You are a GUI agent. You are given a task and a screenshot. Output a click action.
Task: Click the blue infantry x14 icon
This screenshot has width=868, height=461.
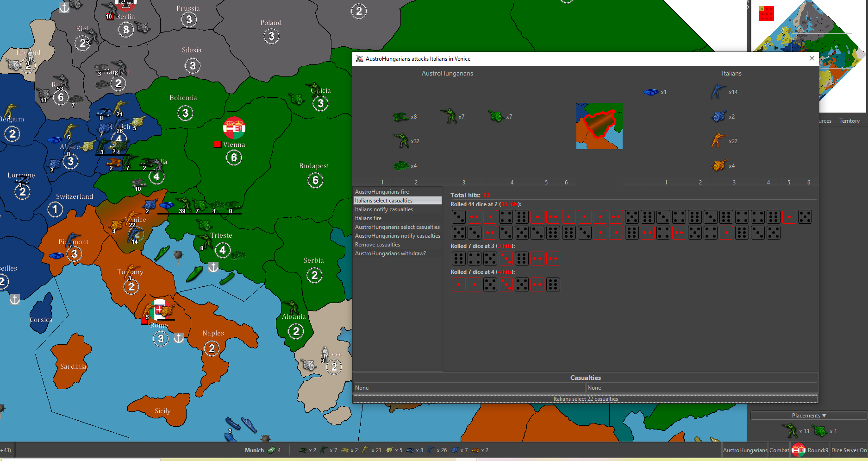(x=718, y=91)
